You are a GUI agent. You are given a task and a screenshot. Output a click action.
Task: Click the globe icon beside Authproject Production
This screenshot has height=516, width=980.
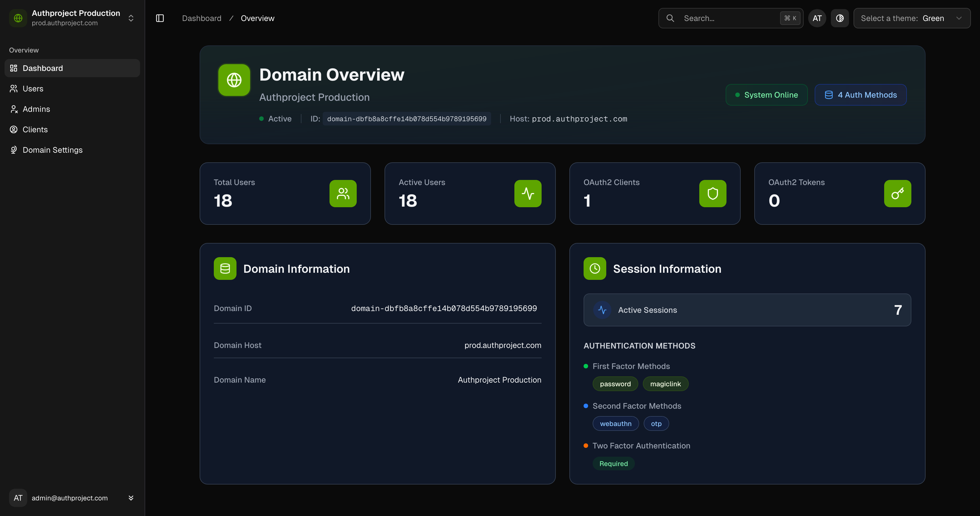click(18, 18)
